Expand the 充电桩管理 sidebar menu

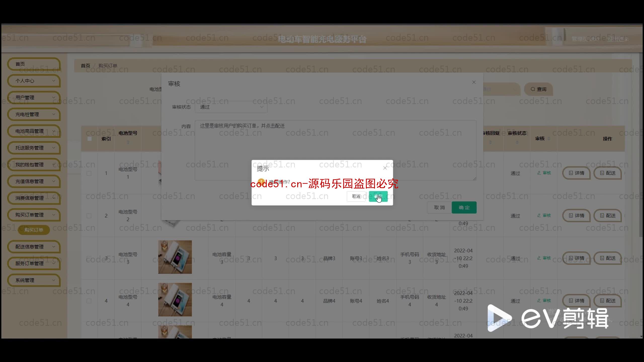click(34, 114)
